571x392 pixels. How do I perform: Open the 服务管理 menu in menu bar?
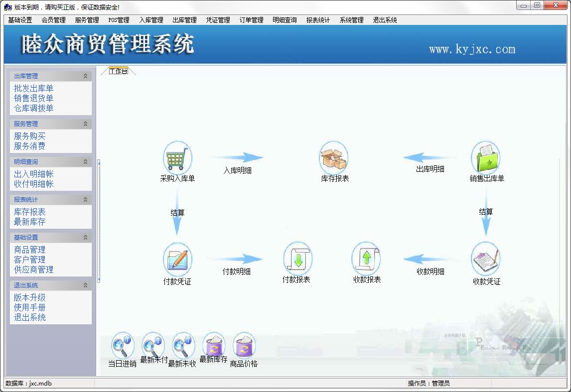[87, 20]
